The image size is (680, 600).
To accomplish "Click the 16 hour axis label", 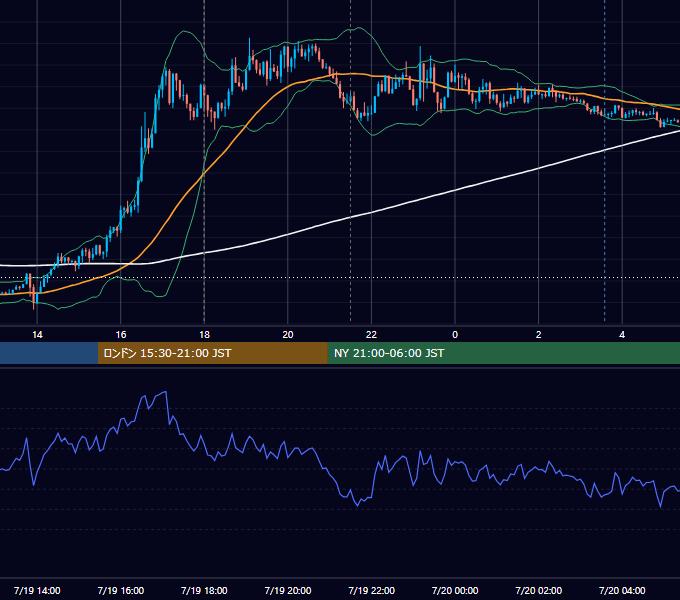I will (x=121, y=335).
